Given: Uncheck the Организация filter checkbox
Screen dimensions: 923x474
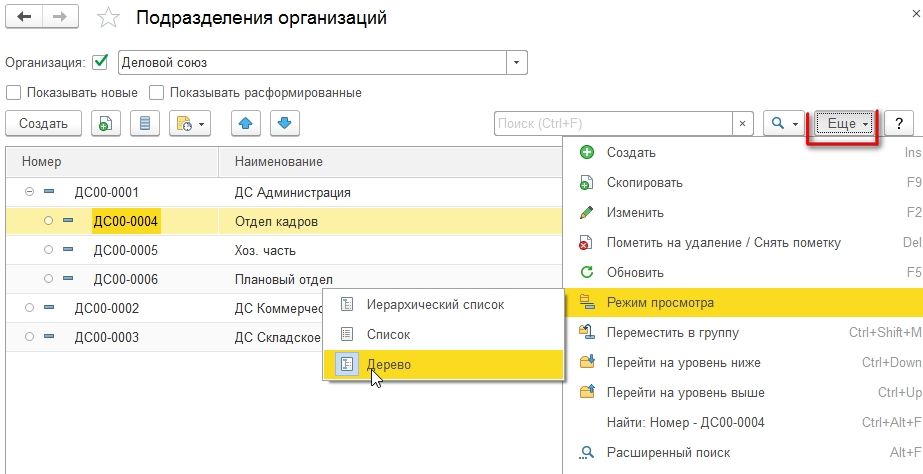Looking at the screenshot, I should pos(100,62).
